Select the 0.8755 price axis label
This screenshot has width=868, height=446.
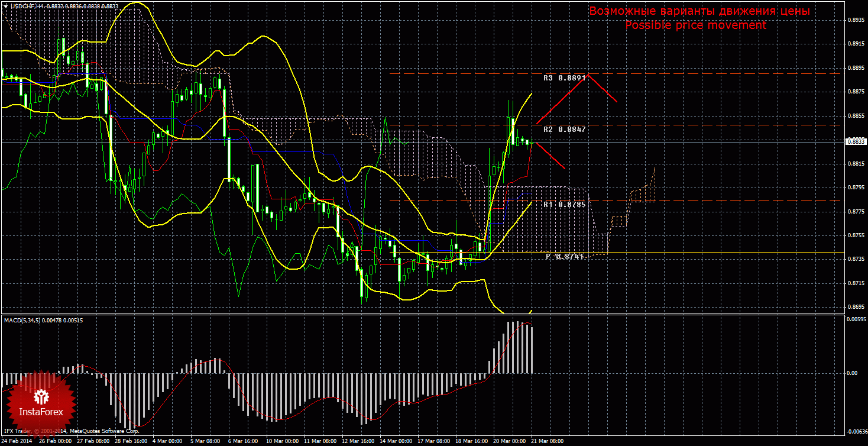click(x=856, y=235)
